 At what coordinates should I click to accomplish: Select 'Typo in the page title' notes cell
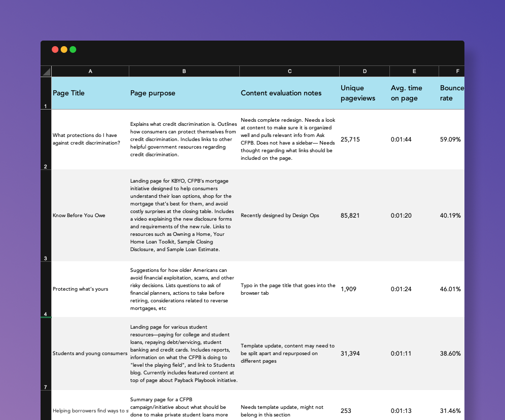tap(290, 289)
